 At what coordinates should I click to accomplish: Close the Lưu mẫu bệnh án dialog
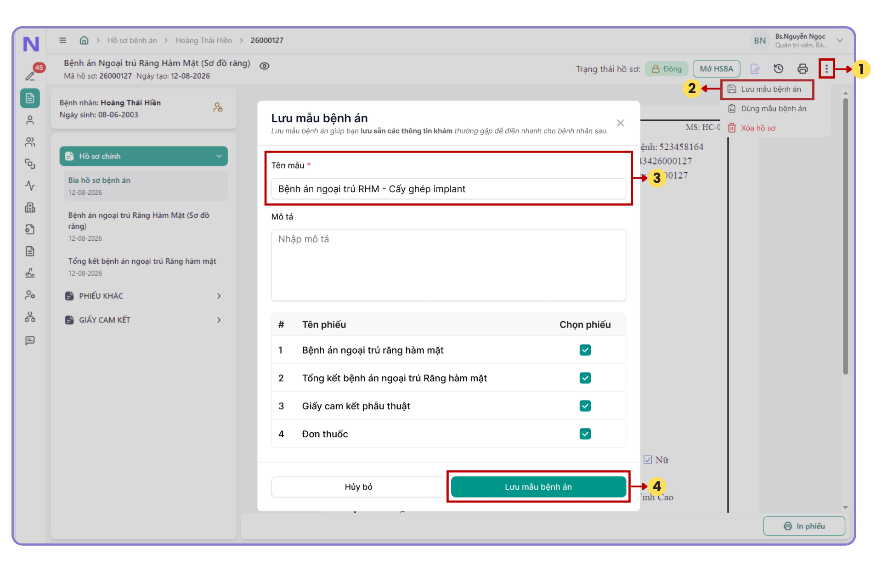click(620, 123)
